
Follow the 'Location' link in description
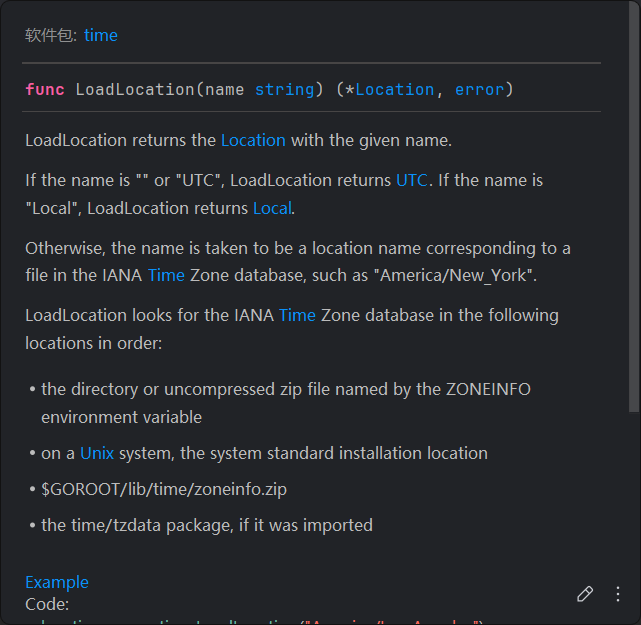pos(253,140)
